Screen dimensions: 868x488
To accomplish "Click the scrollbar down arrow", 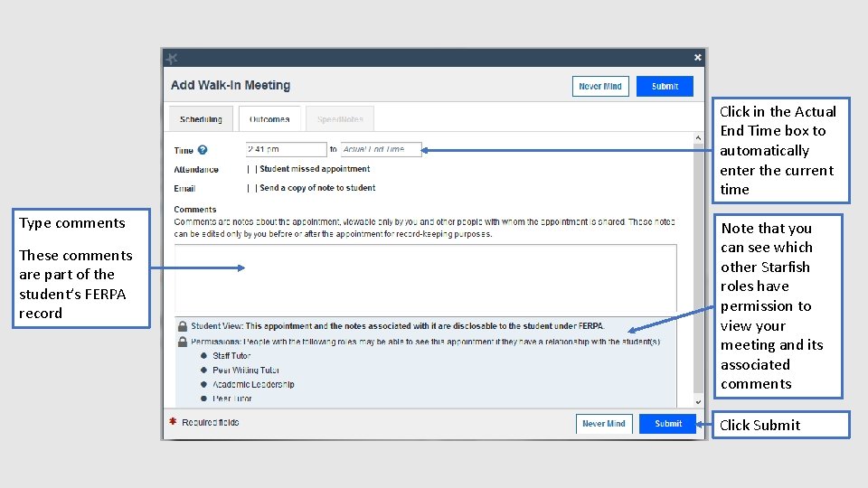I will tap(698, 402).
